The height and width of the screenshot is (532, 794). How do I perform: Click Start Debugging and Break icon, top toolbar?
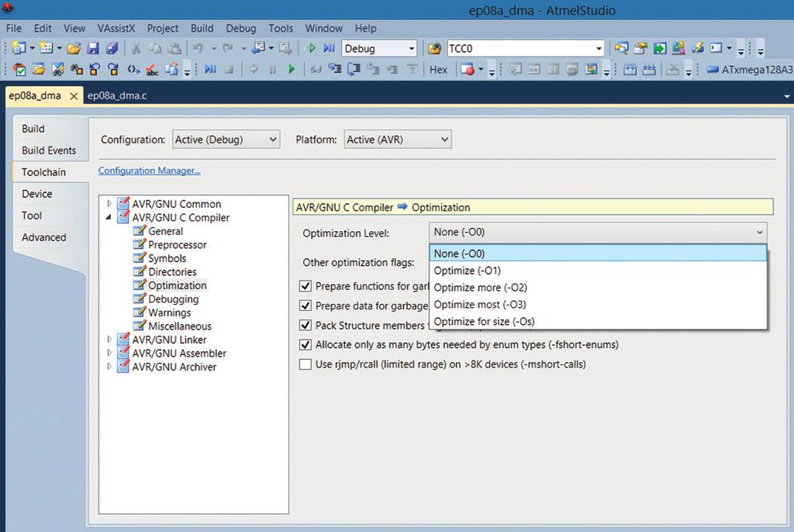[329, 48]
